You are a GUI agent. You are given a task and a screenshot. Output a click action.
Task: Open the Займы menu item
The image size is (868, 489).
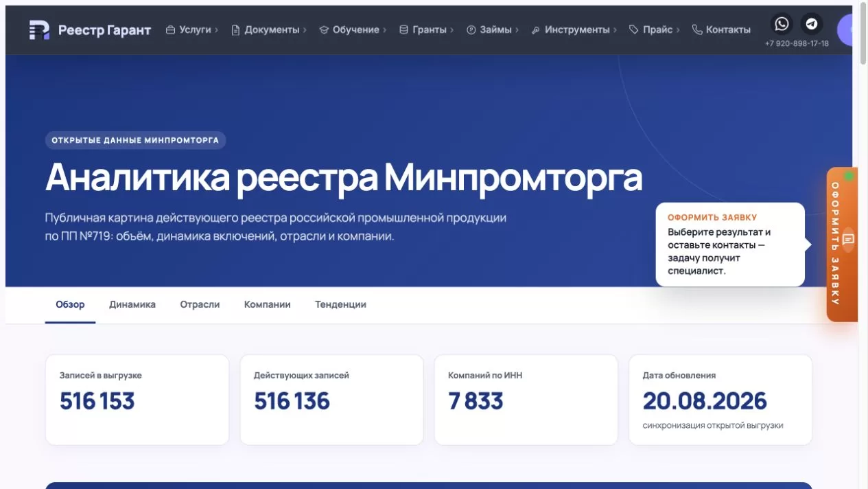tap(495, 30)
